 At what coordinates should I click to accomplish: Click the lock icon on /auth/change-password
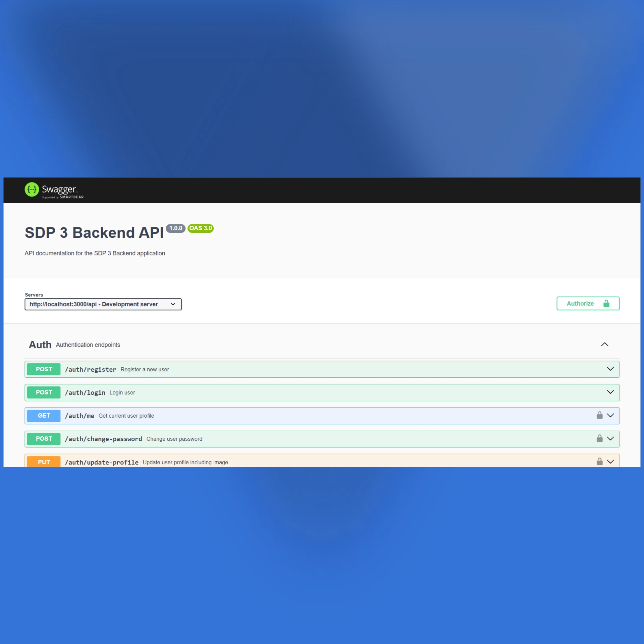pyautogui.click(x=599, y=438)
